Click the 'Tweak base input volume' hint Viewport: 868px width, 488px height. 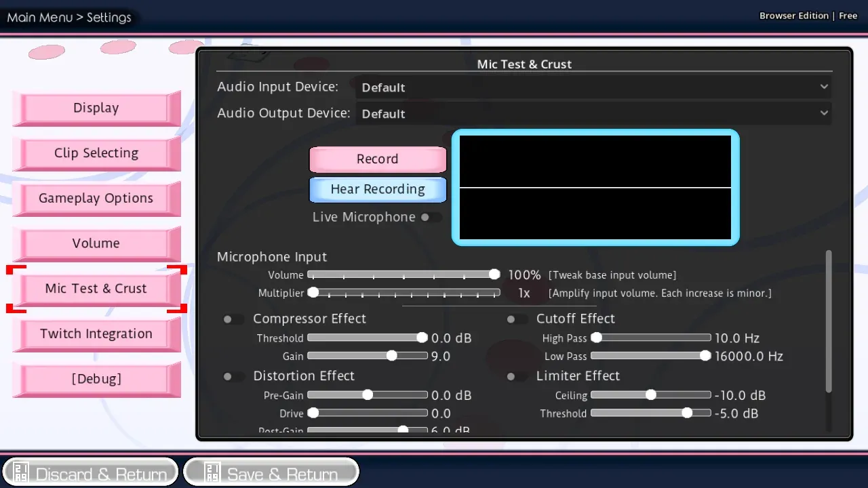click(612, 275)
